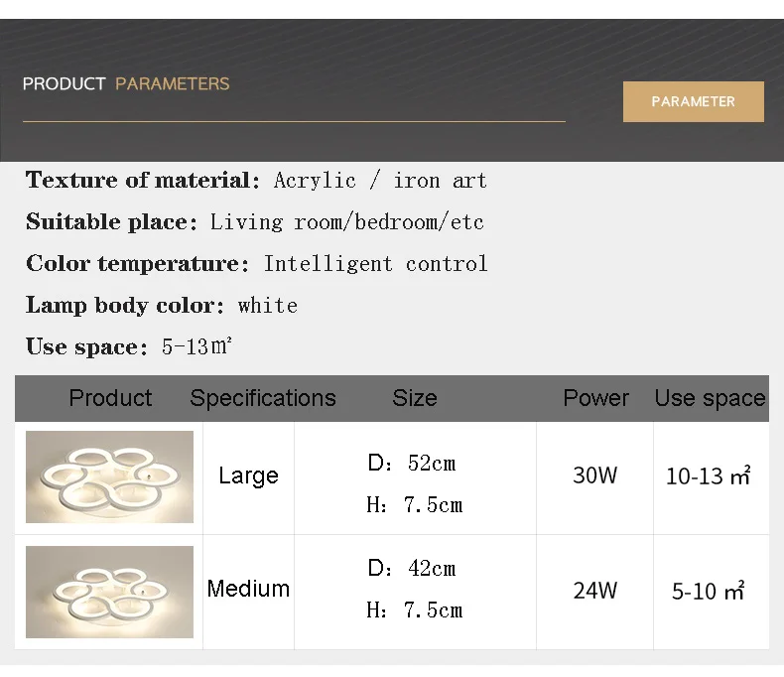This screenshot has width=784, height=677.
Task: Click the 30W power cell
Action: click(594, 475)
